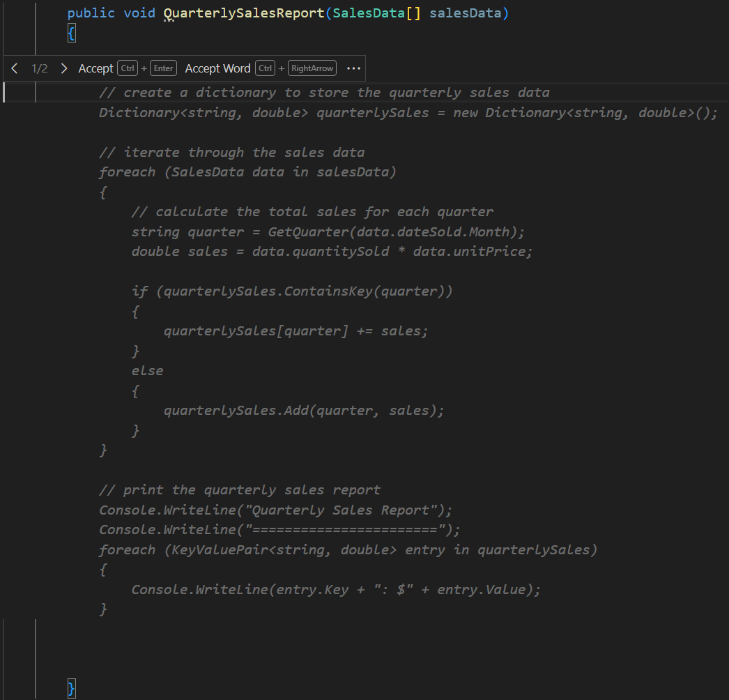
Task: Click the Ctrl keycap beside Accept Word
Action: point(266,68)
